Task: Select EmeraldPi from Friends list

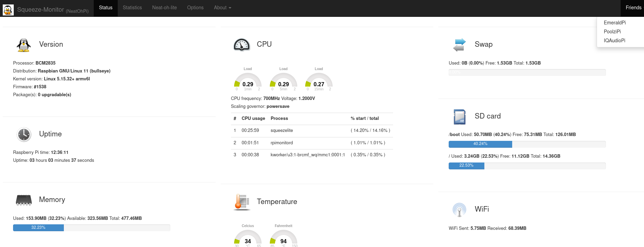Action: coord(615,23)
